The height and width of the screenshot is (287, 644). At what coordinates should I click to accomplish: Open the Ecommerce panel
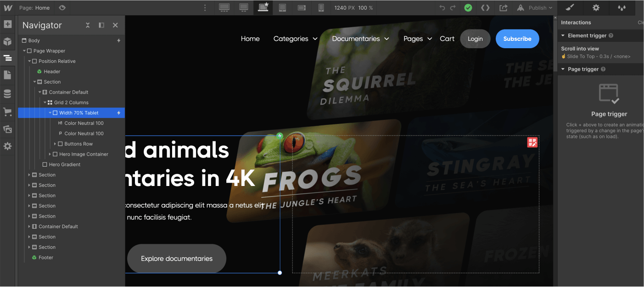7,111
